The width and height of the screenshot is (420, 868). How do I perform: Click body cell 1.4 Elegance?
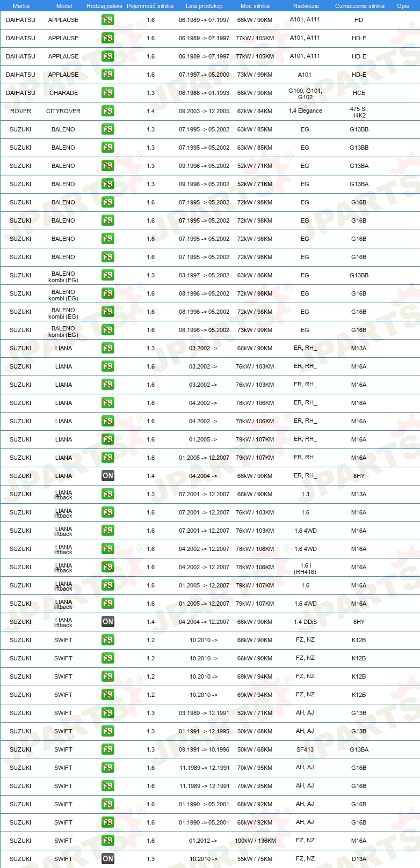pyautogui.click(x=305, y=111)
